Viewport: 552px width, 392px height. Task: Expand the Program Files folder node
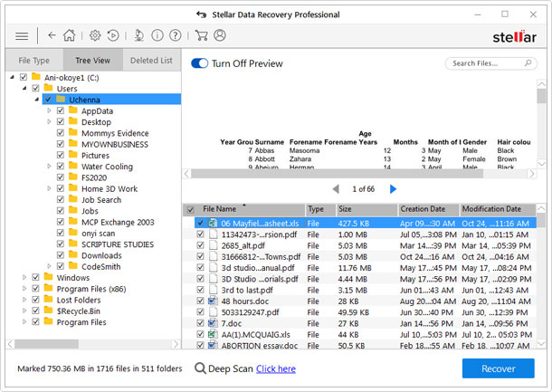click(24, 322)
